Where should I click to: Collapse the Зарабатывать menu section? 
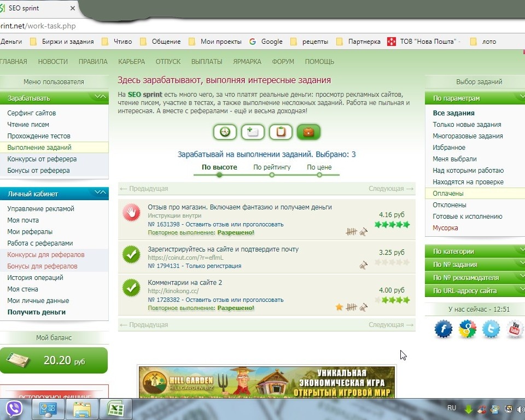click(100, 97)
